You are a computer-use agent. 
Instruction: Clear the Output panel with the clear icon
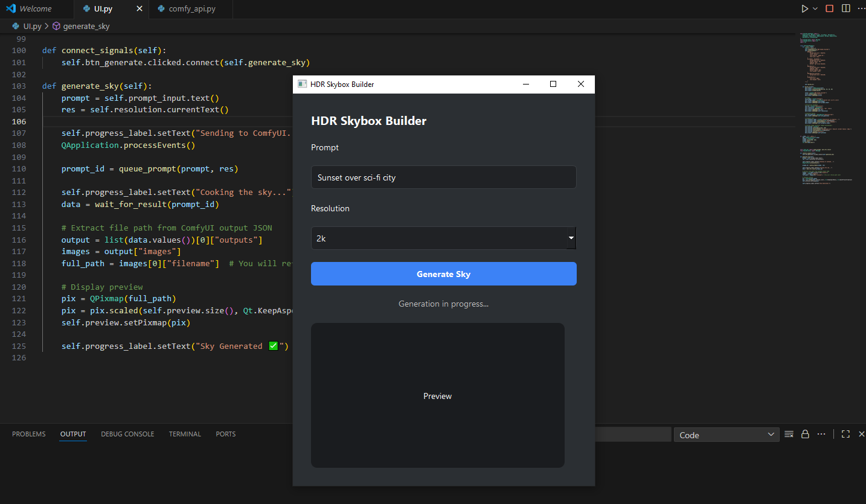(789, 434)
